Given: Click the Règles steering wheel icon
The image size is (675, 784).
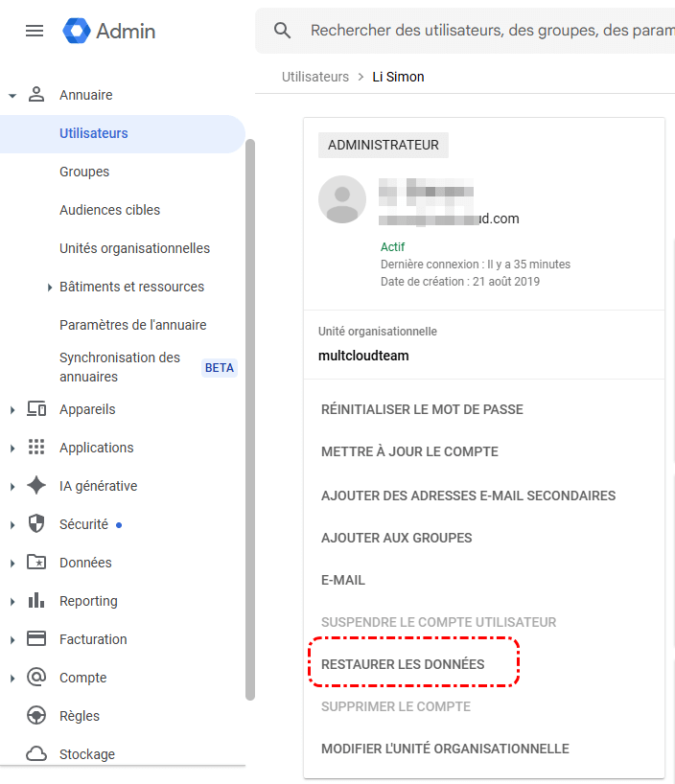Looking at the screenshot, I should coord(36,716).
